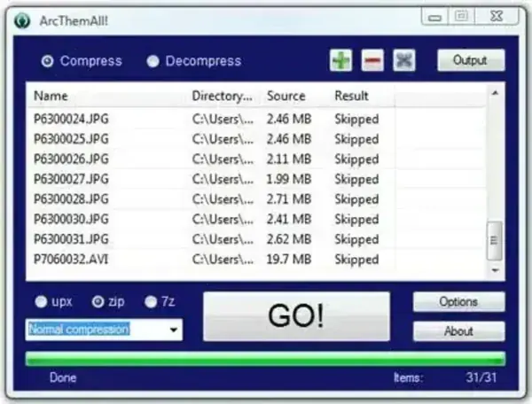This screenshot has height=404, width=532.
Task: Click the scroll down arrow of file list
Action: tap(495, 270)
